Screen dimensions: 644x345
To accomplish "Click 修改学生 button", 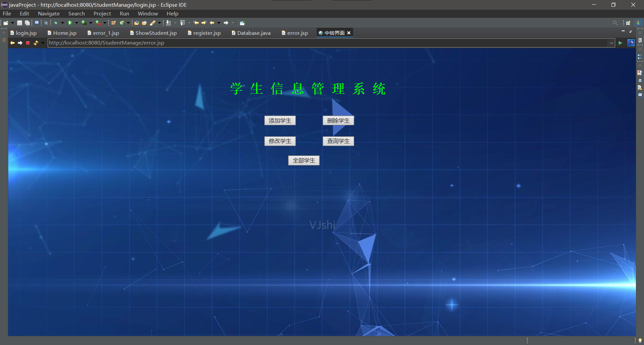I will click(280, 141).
